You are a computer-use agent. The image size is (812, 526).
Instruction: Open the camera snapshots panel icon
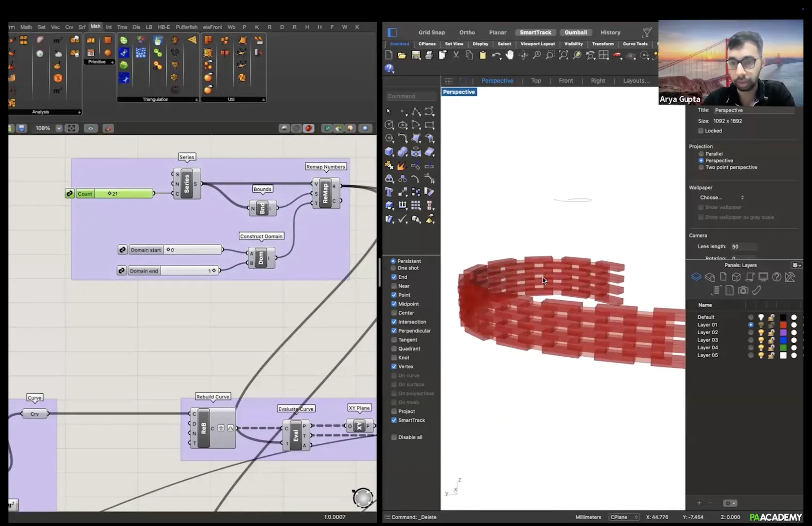(742, 290)
